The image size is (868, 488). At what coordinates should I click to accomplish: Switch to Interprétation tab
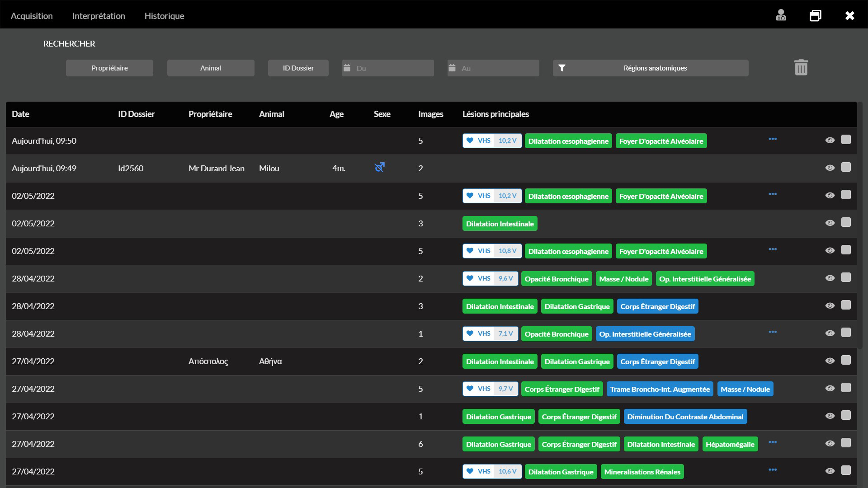coord(99,16)
